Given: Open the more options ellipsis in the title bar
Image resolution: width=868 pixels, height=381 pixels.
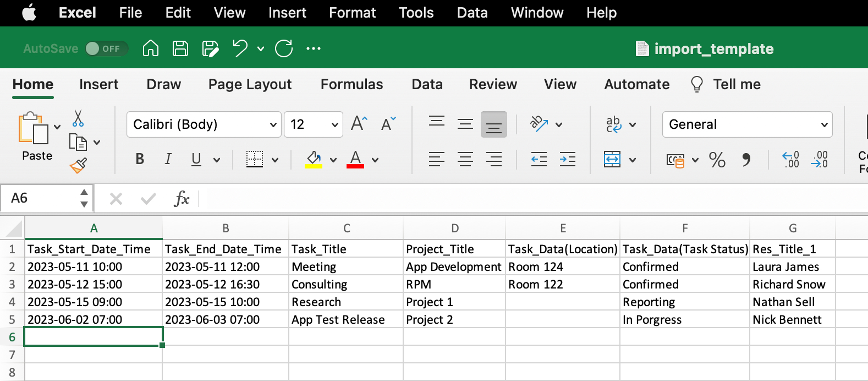Looking at the screenshot, I should tap(314, 48).
